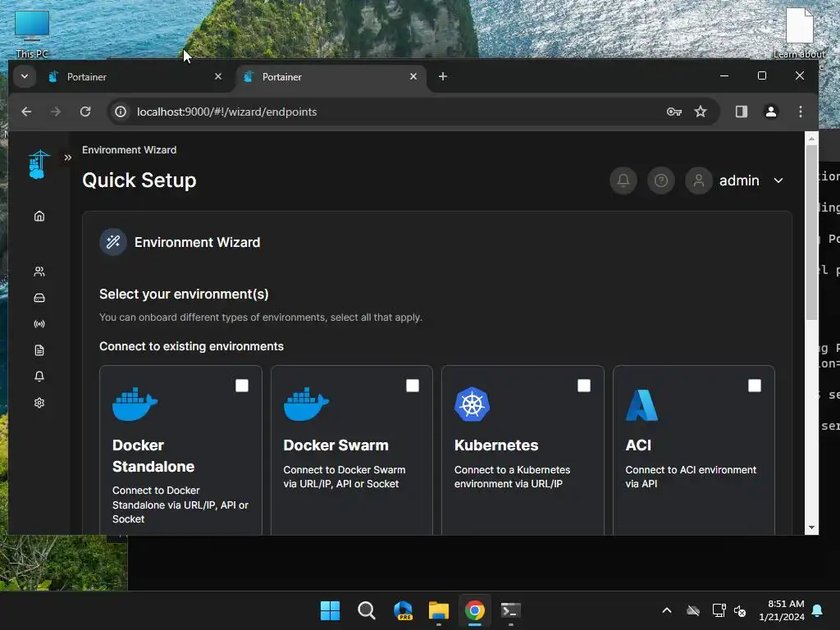Image resolution: width=840 pixels, height=630 pixels.
Task: Tick the Kubernetes checkbox
Action: pos(584,386)
